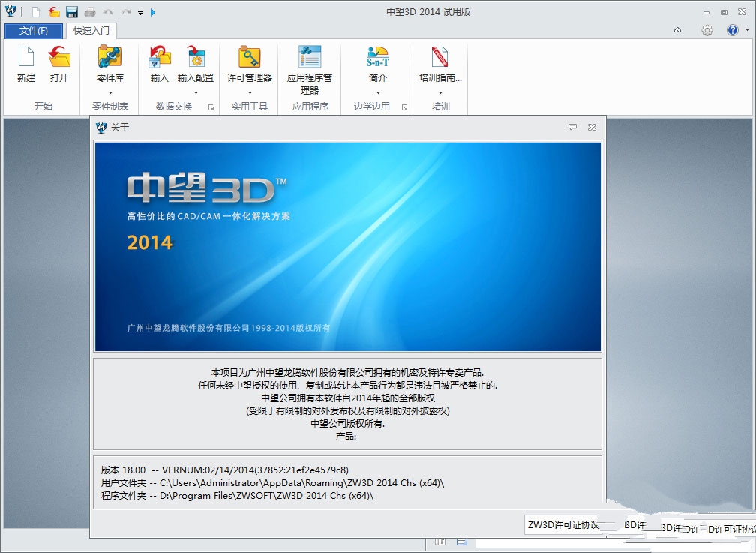Open the dropdown arrow beside the help icon
Screen dimensions: 756x553
coord(747,30)
